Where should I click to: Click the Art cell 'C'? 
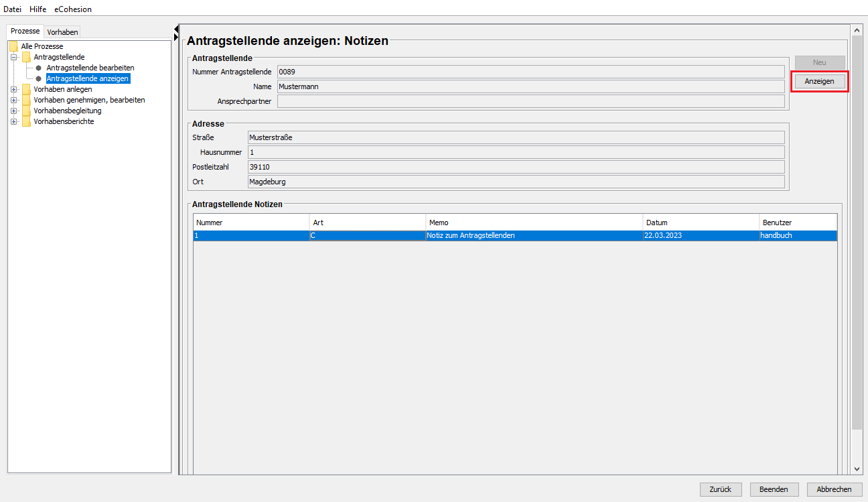point(368,236)
